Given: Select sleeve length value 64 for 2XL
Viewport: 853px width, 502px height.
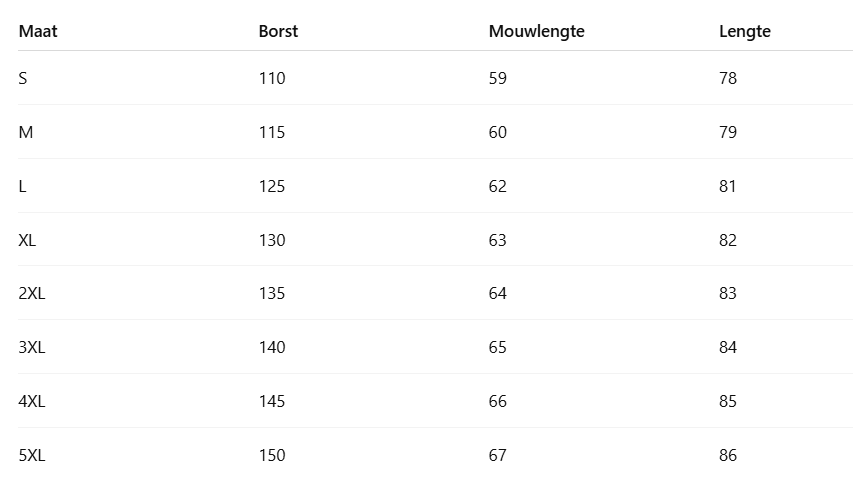Looking at the screenshot, I should (x=498, y=293).
